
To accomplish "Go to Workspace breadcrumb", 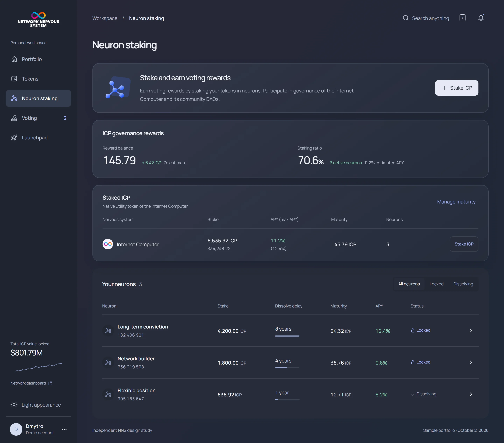I will (x=105, y=18).
